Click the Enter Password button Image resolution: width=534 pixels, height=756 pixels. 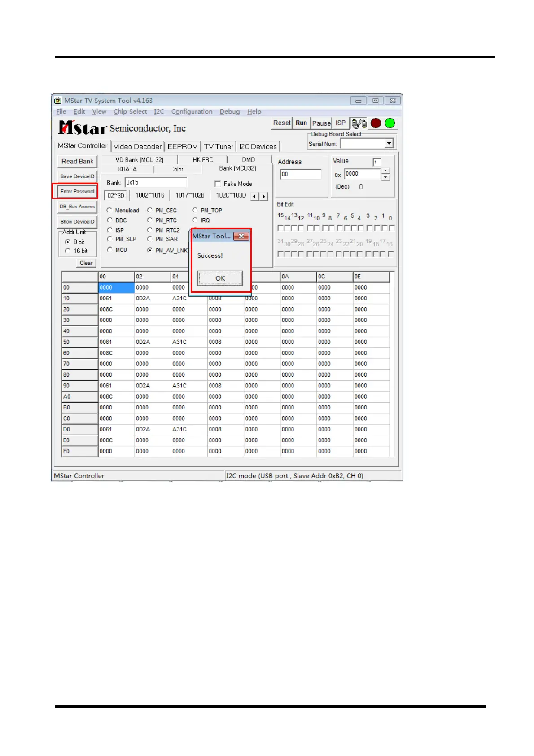pyautogui.click(x=78, y=191)
